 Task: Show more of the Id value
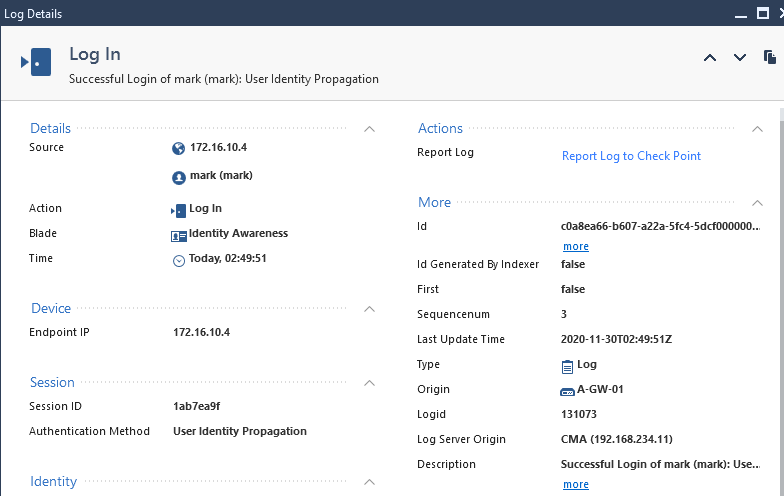pyautogui.click(x=575, y=246)
